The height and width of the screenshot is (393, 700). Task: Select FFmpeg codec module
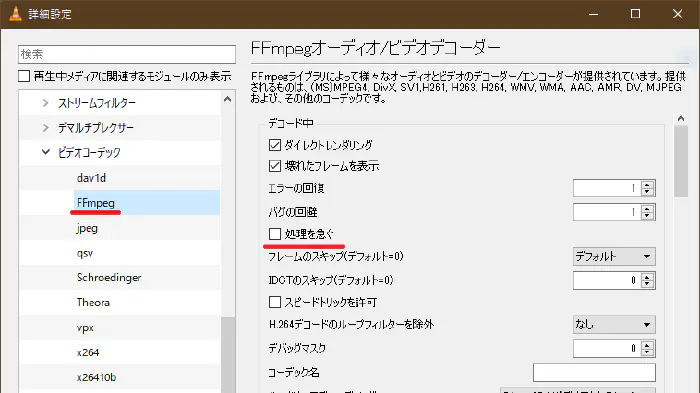point(96,203)
